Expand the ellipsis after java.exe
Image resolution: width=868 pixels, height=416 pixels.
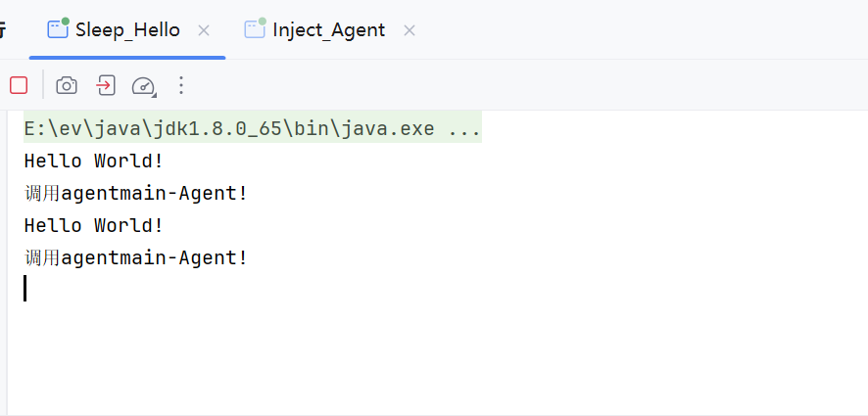pos(464,130)
